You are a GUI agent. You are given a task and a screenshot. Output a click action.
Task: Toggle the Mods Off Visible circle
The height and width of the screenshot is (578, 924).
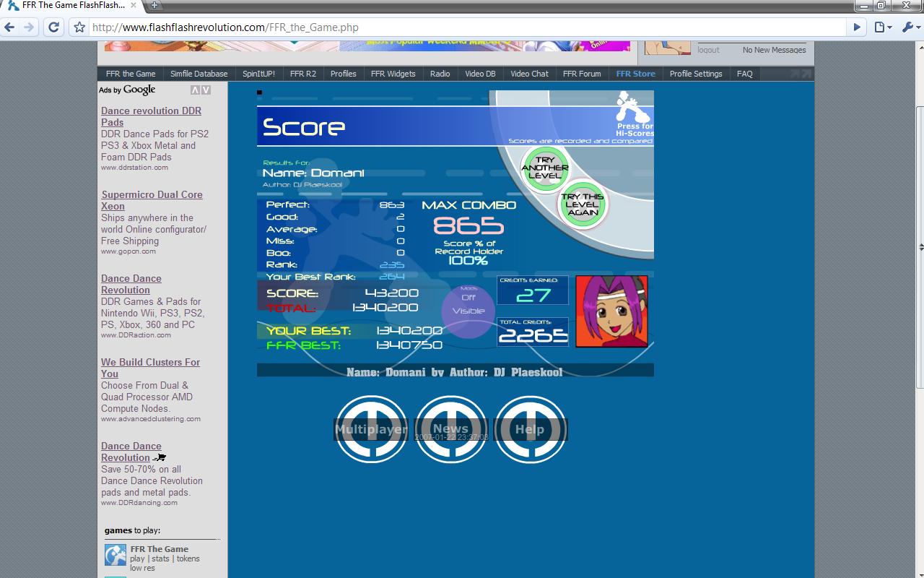click(468, 311)
